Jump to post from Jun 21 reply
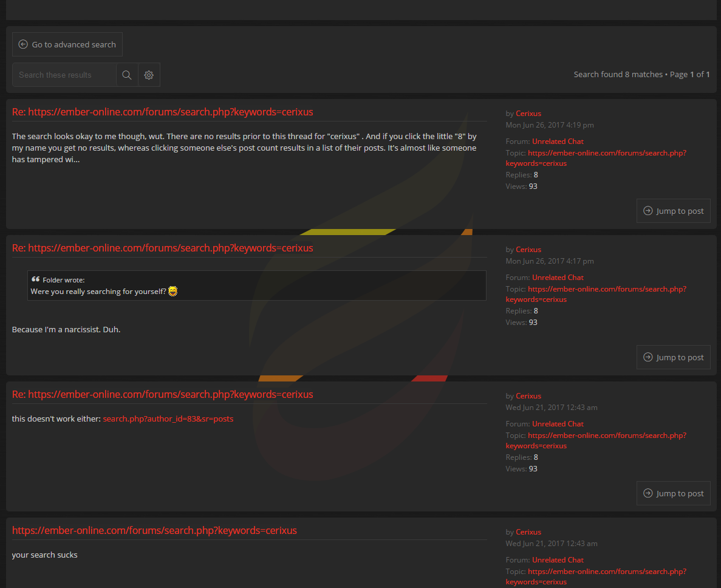Image resolution: width=721 pixels, height=588 pixels. point(673,493)
